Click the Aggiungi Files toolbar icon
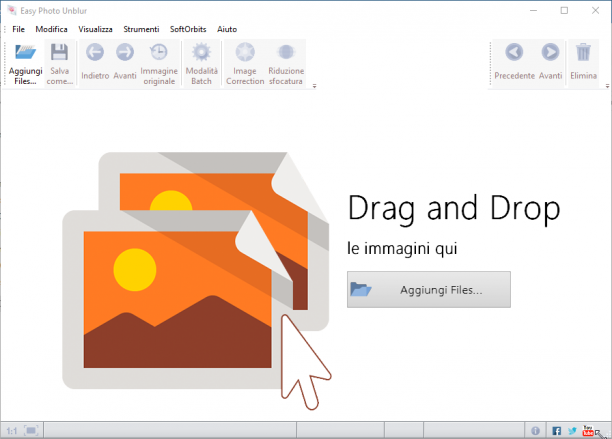This screenshot has height=439, width=612. point(25,52)
